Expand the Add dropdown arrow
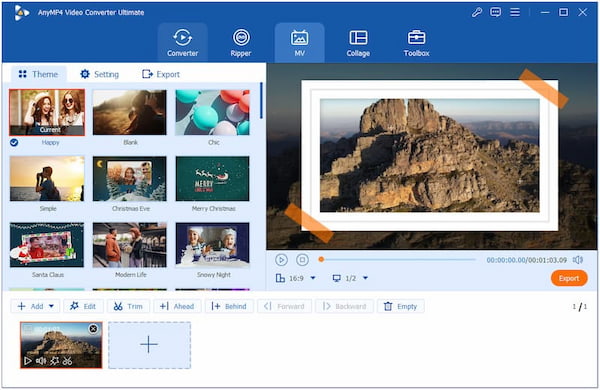 pyautogui.click(x=51, y=306)
